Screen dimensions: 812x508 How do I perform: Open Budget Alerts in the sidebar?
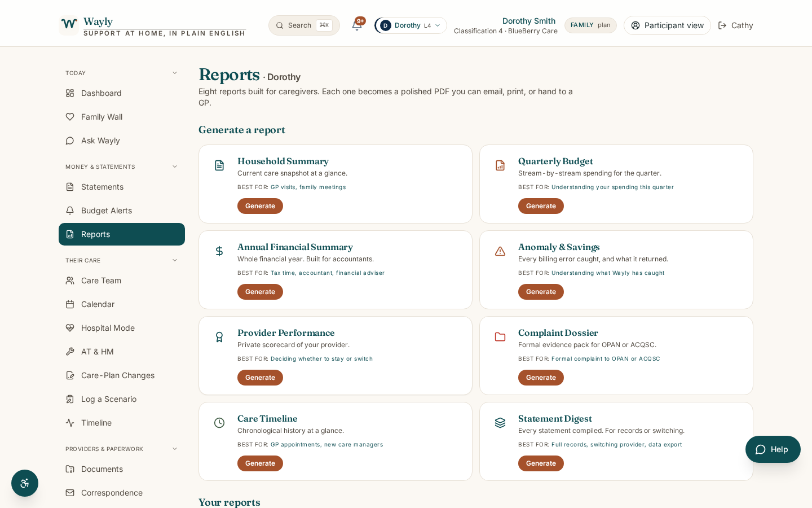point(122,211)
